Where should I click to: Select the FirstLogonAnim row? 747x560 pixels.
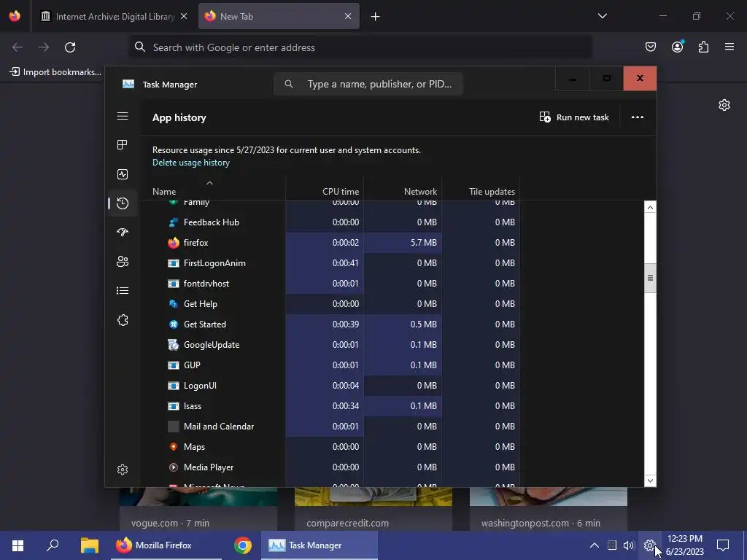tap(336, 262)
